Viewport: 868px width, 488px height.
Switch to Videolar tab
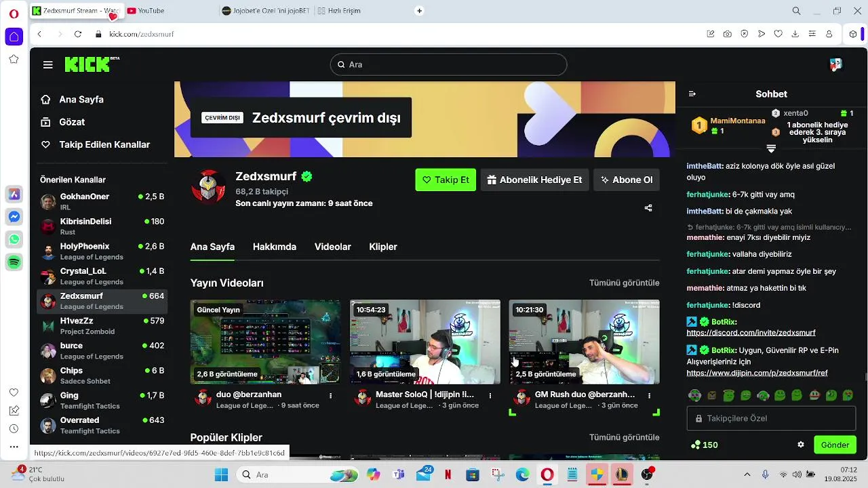(x=332, y=247)
